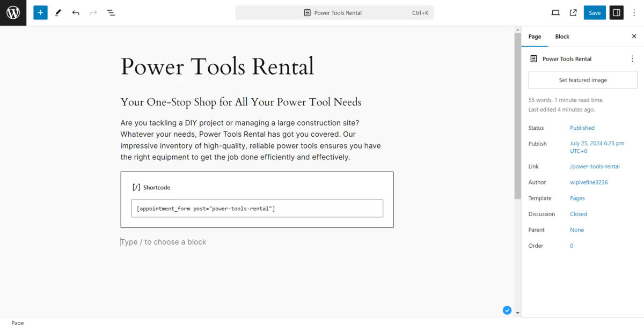Click the shortcode text input field

pos(257,209)
